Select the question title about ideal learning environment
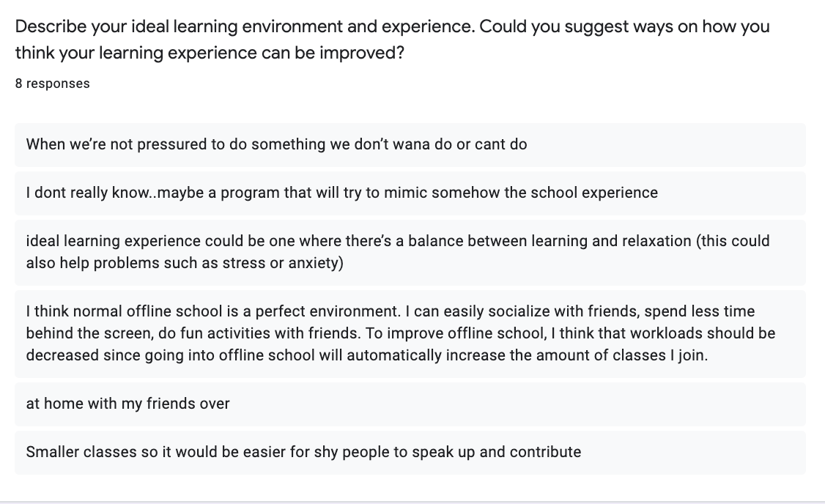This screenshot has height=504, width=825. [x=393, y=40]
